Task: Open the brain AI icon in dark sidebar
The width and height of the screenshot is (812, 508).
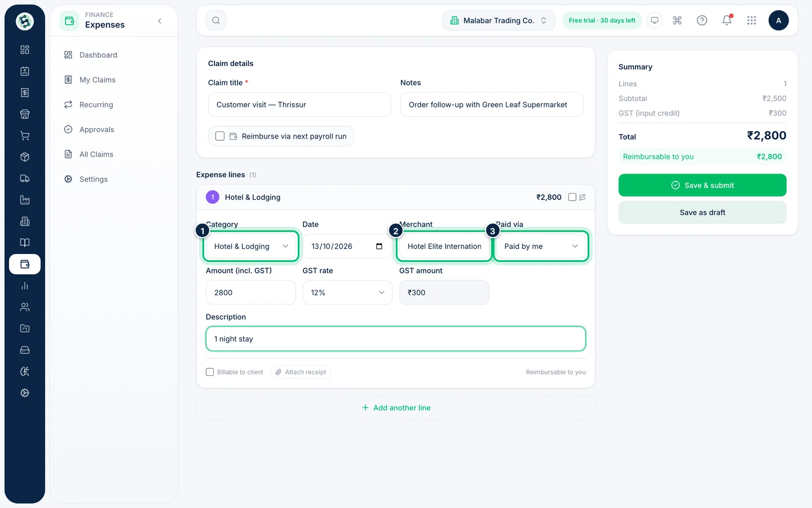Action: click(x=24, y=371)
